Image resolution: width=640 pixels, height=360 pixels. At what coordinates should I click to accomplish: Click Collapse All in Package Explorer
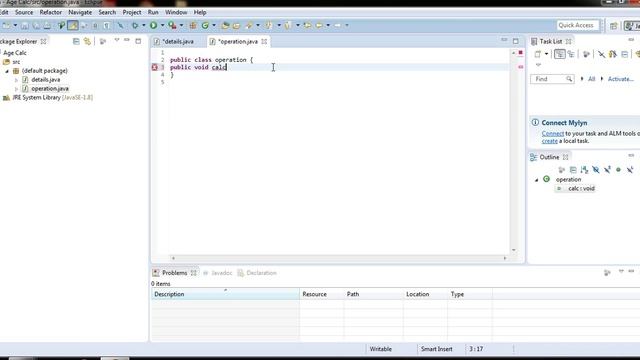click(x=76, y=41)
